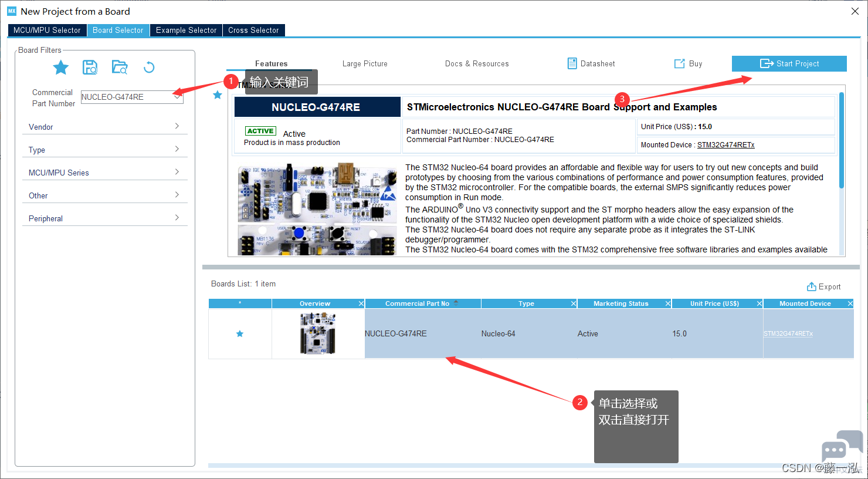Click the Export text link
This screenshot has width=868, height=479.
point(830,286)
